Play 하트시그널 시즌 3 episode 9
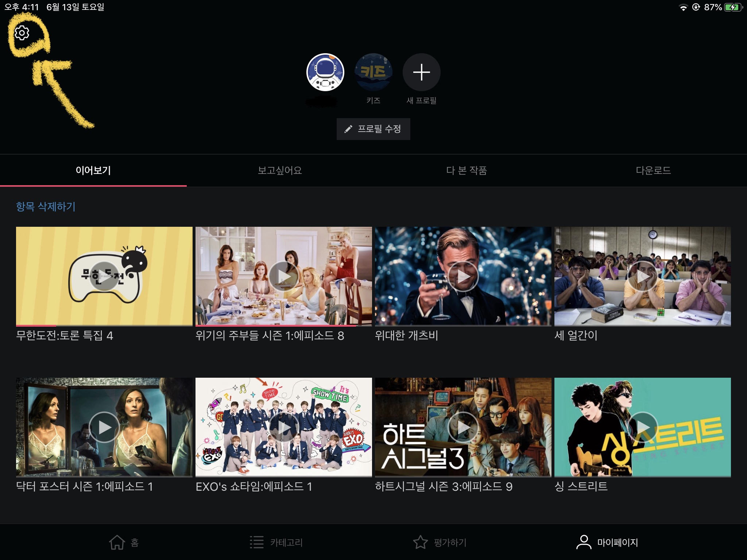 coord(463,427)
